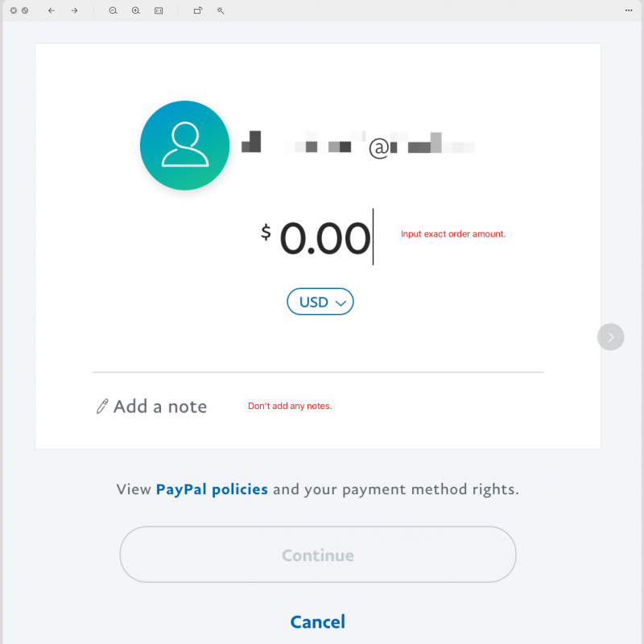Zoom in using the magnifier plus icon
The image size is (644, 644).
coord(135,10)
